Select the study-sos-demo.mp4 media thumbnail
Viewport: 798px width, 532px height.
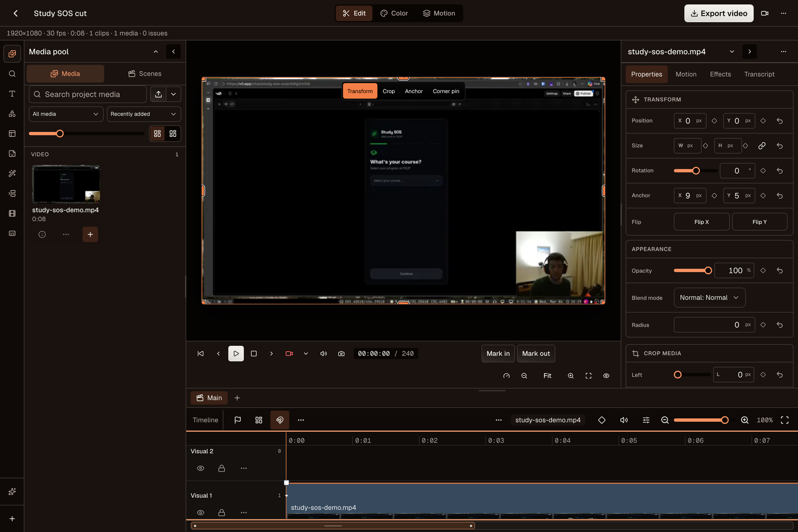(x=66, y=184)
